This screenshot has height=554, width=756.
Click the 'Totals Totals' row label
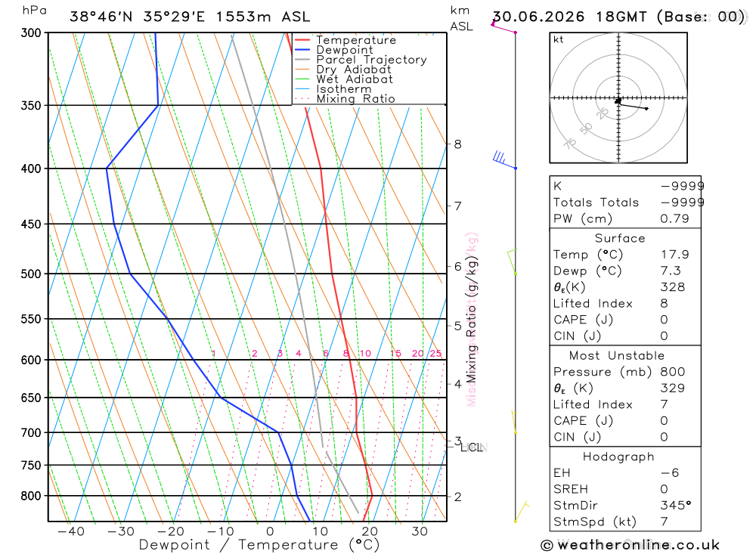(x=596, y=203)
